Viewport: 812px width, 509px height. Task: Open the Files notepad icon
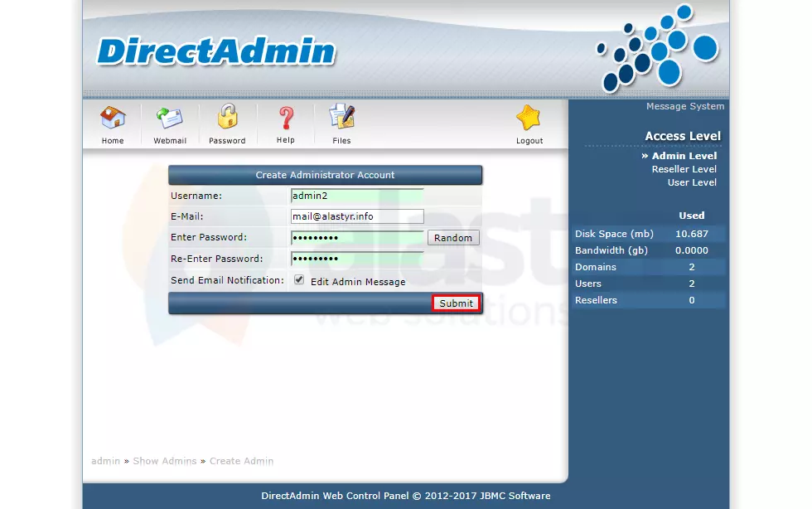pos(341,119)
